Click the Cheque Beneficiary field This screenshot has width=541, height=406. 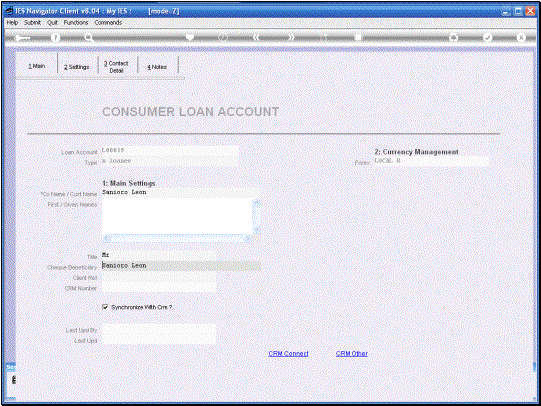pos(181,266)
